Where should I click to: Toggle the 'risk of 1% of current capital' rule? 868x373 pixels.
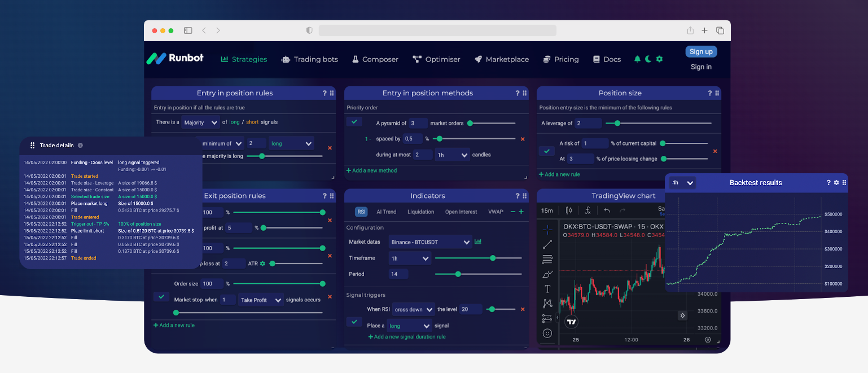click(546, 151)
